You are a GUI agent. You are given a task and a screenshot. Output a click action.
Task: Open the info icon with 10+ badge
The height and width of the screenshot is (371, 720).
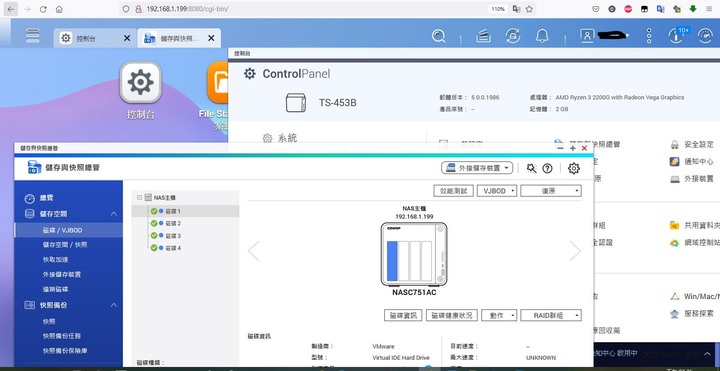pos(677,35)
